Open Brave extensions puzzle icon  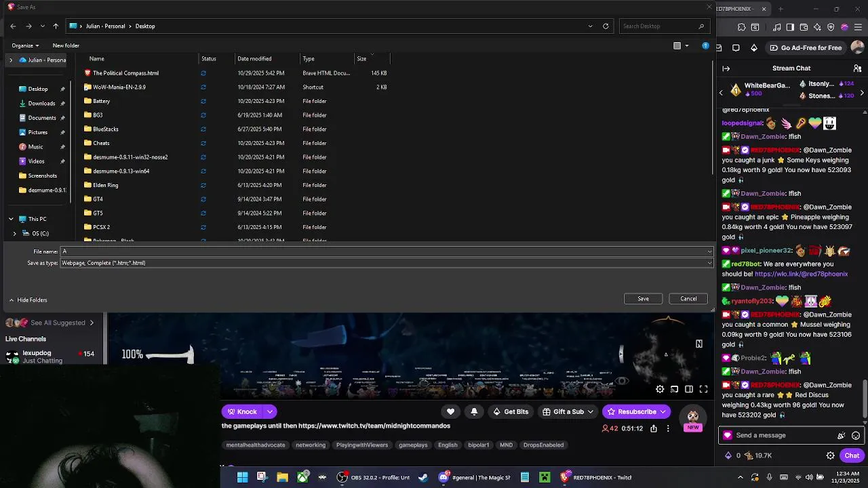tap(741, 28)
